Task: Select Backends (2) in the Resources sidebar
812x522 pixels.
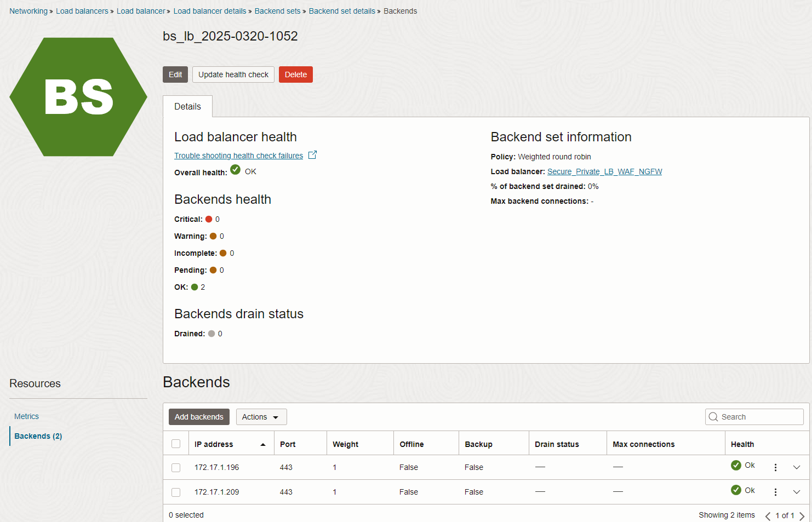Action: click(x=38, y=436)
